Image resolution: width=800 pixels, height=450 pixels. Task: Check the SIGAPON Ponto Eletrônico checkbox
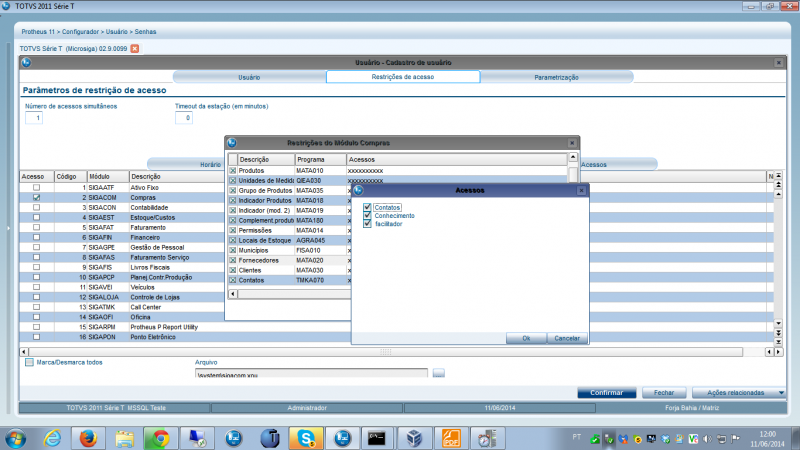pyautogui.click(x=36, y=337)
